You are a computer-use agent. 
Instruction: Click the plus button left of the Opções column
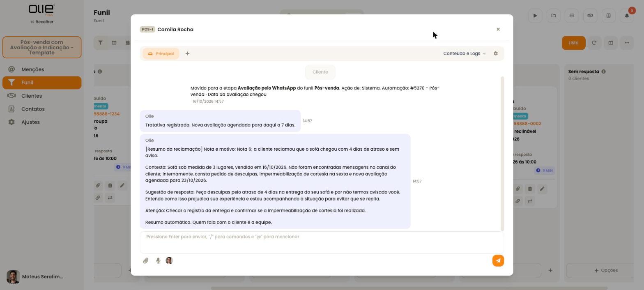[x=550, y=270]
